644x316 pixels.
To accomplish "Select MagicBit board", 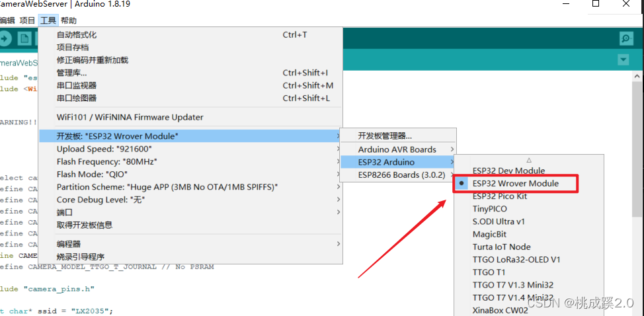I will (x=529, y=234).
